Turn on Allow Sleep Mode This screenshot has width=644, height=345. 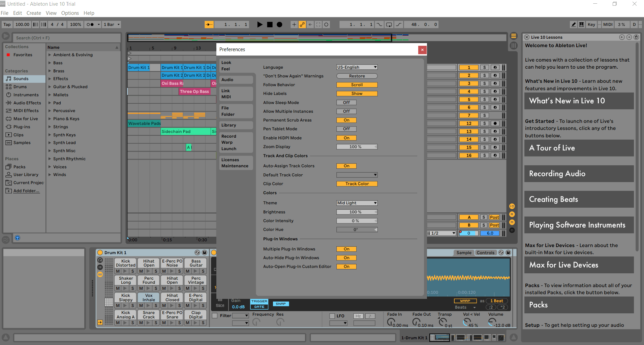[346, 102]
